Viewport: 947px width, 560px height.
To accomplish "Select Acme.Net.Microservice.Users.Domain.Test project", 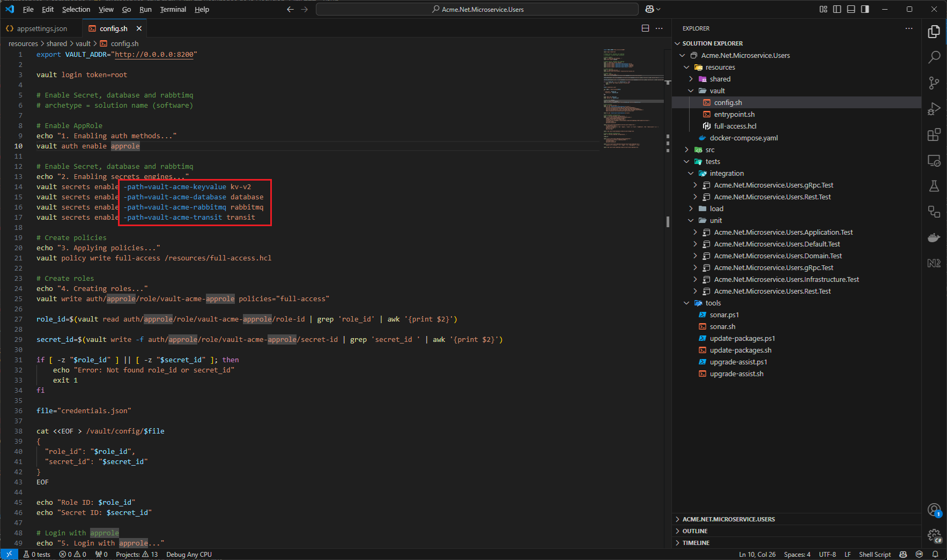I will [778, 256].
